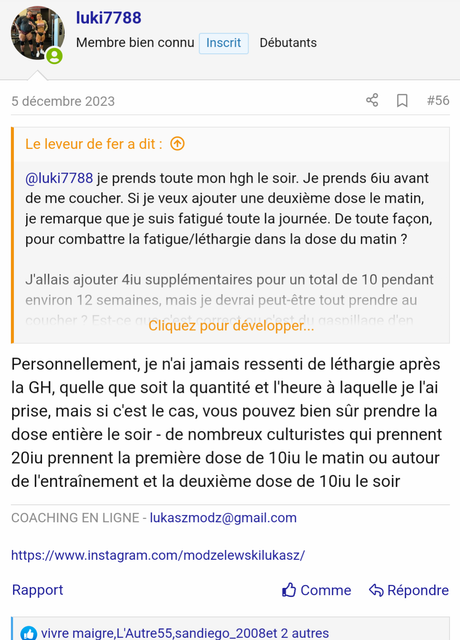Click the thumbs-up icon beside Comme
Screen dimensions: 460x640
289,590
